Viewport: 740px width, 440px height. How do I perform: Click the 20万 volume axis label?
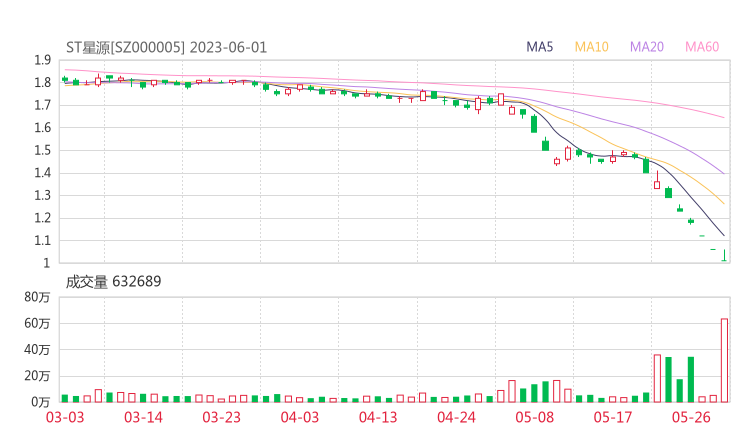click(x=37, y=376)
